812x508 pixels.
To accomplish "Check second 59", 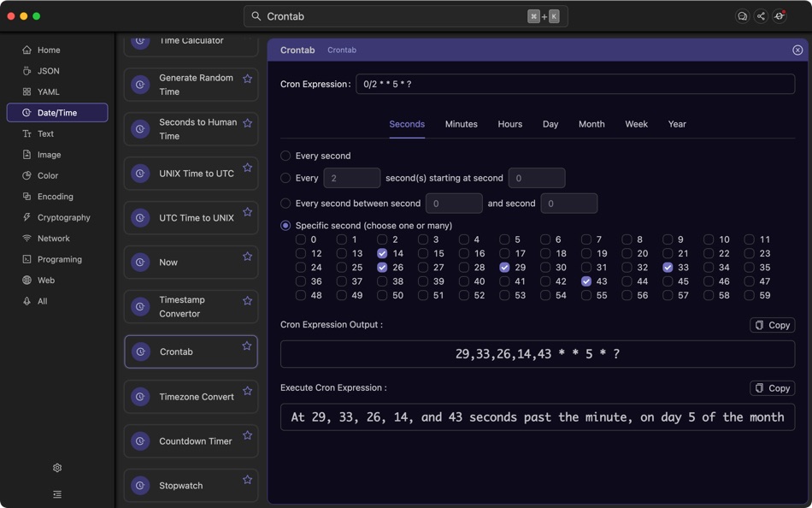I will tap(750, 295).
